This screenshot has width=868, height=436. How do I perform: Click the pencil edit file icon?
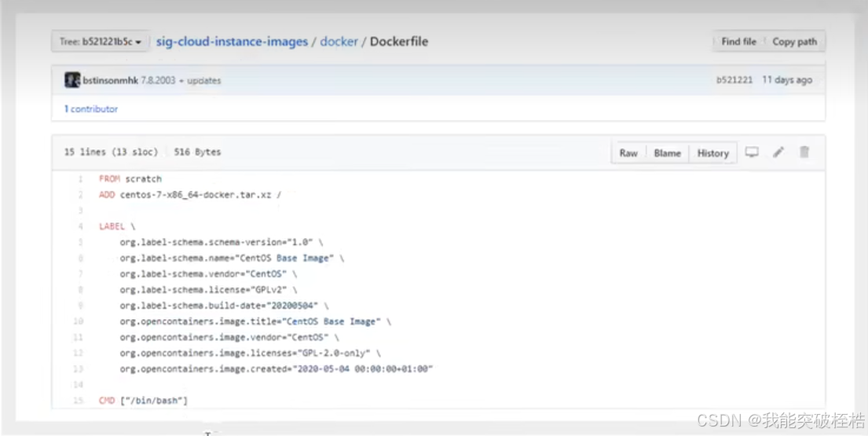pyautogui.click(x=778, y=152)
